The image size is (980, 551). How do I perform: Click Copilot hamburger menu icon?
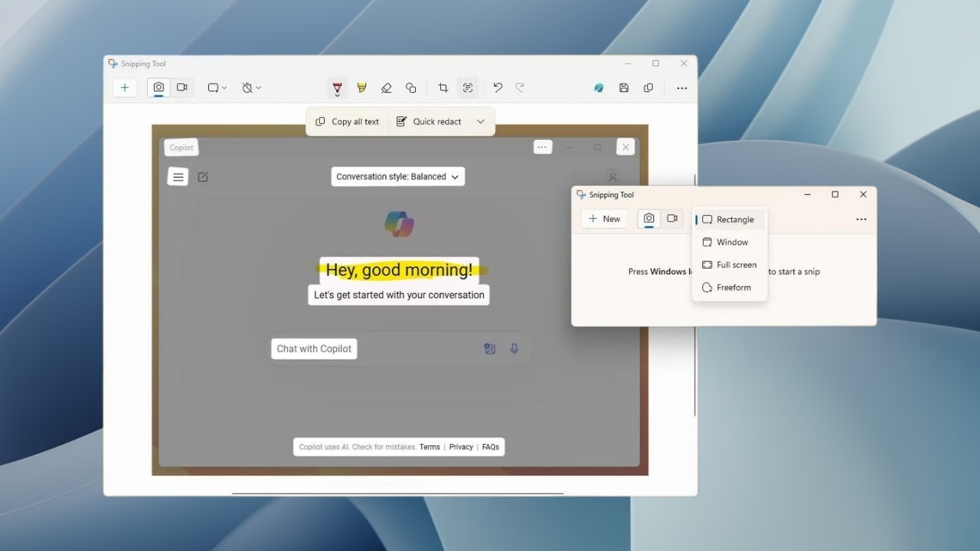(x=178, y=177)
